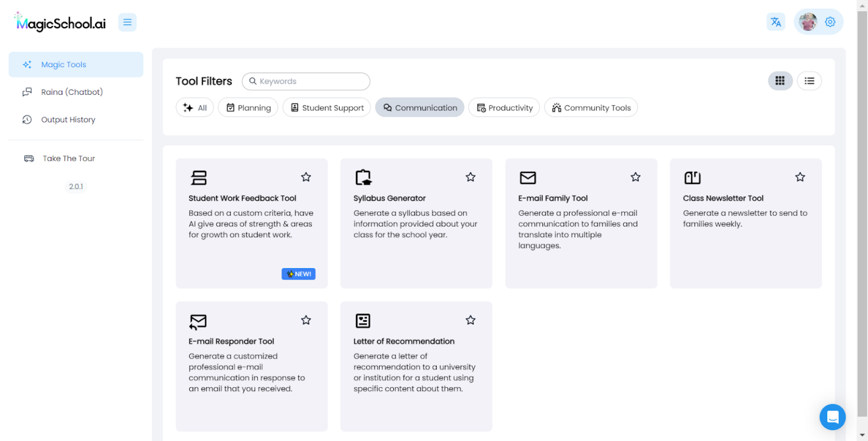This screenshot has height=441, width=868.
Task: Open Raina (Chatbot) from sidebar
Action: (x=72, y=92)
